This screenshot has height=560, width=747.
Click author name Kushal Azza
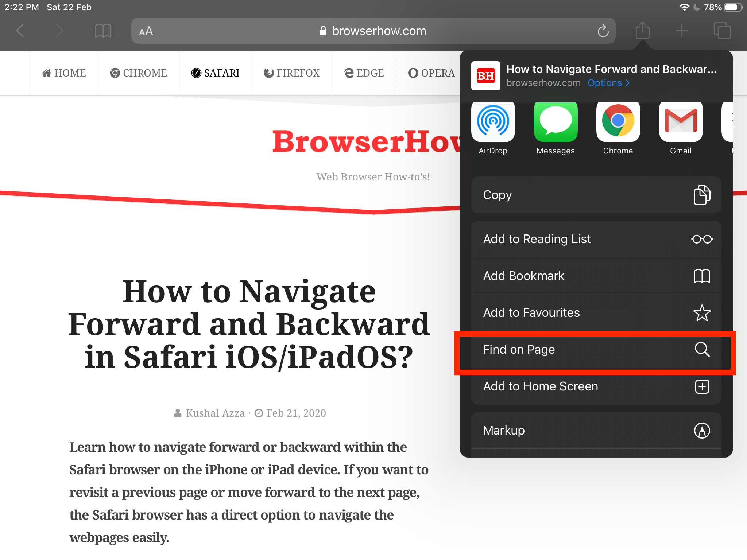[x=215, y=413]
